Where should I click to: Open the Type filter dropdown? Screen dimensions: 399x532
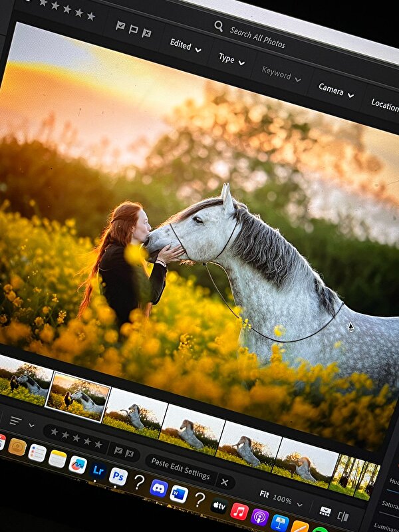231,60
